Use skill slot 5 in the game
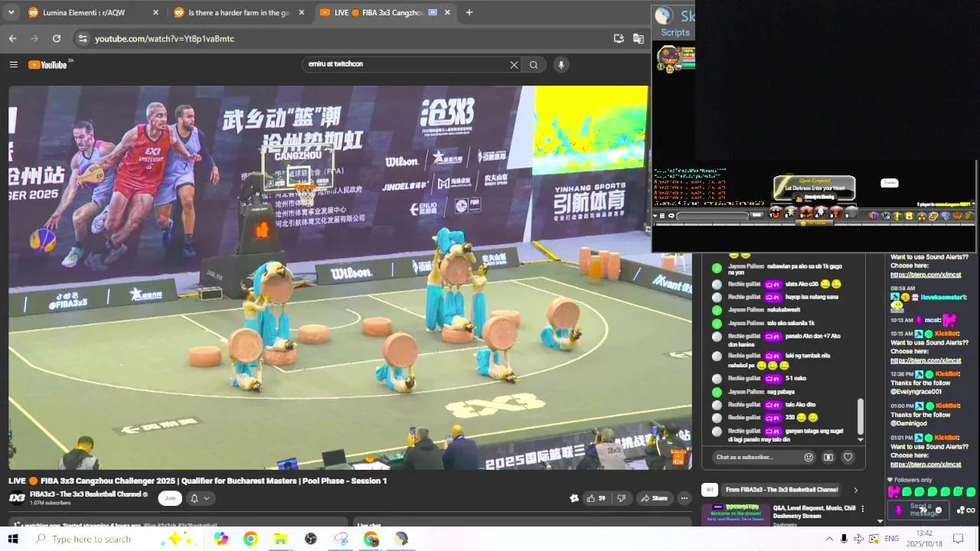This screenshot has height=551, width=980. tap(835, 212)
